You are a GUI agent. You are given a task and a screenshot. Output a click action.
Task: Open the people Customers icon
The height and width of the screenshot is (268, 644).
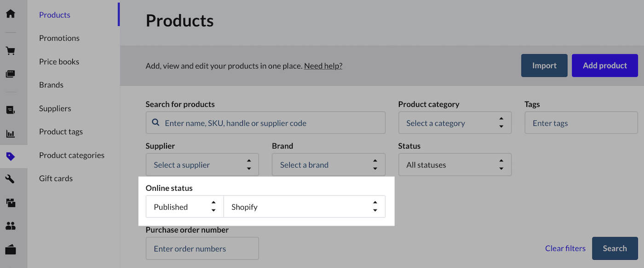[10, 226]
